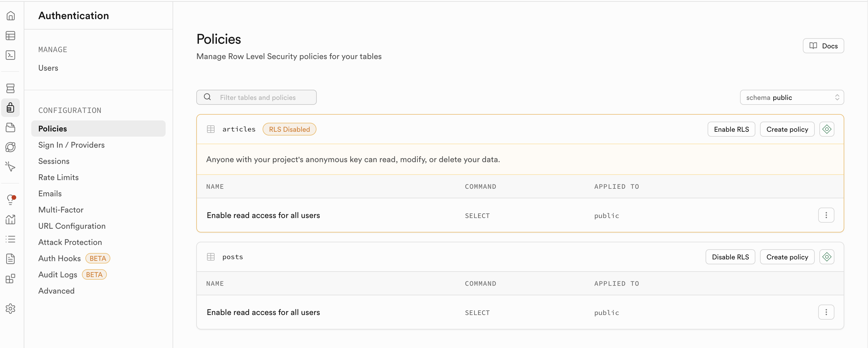Enable RLS on the articles table
868x348 pixels.
click(x=731, y=129)
